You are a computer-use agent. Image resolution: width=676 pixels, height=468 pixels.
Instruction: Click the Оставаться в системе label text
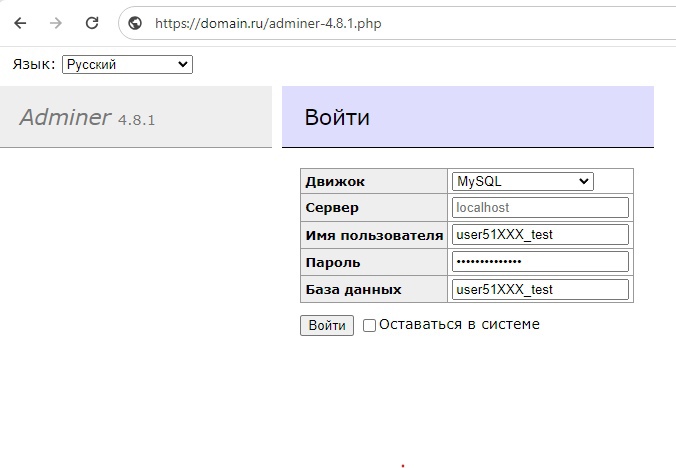click(459, 324)
